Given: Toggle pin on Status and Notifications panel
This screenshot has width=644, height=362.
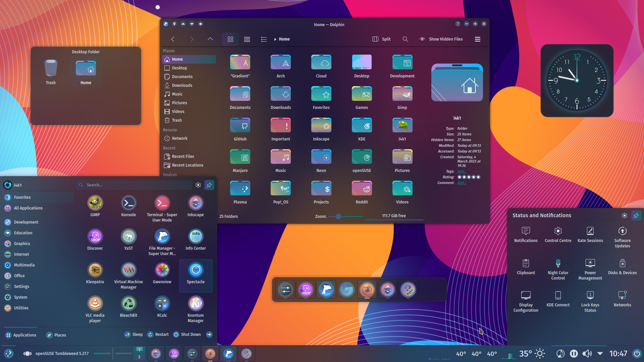Looking at the screenshot, I should point(636,216).
